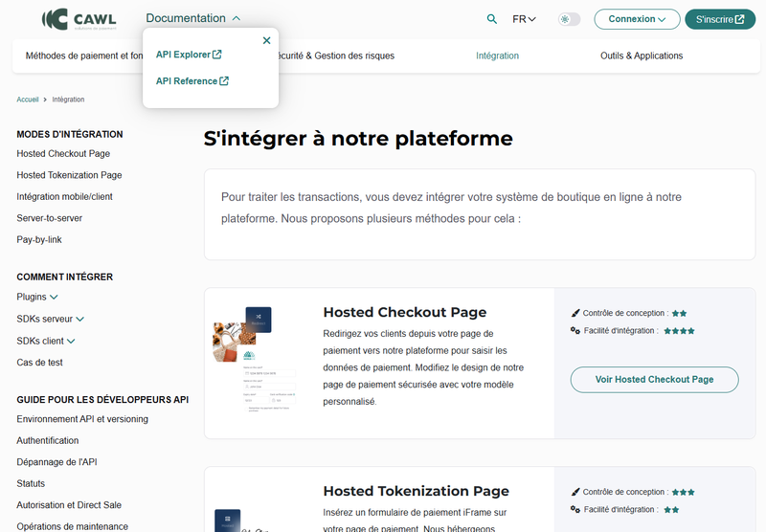Image resolution: width=766 pixels, height=532 pixels.
Task: Click the S'inscrire button
Action: [x=719, y=19]
